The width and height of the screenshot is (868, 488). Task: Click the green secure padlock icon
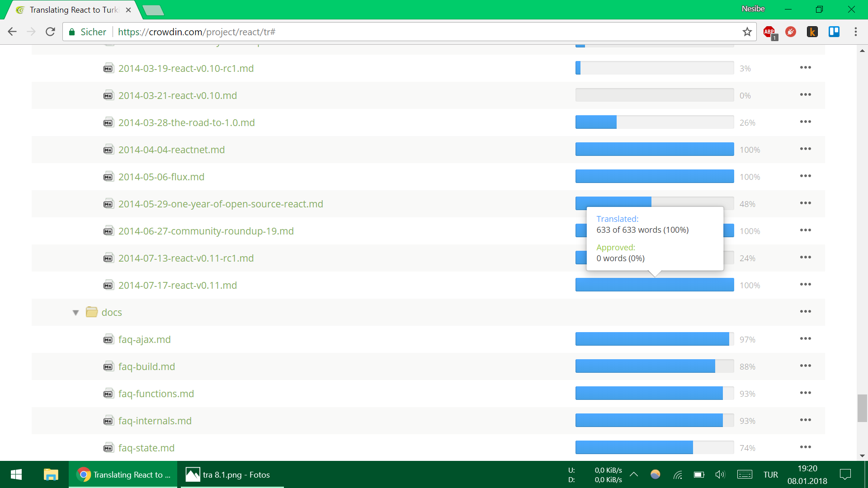point(72,32)
